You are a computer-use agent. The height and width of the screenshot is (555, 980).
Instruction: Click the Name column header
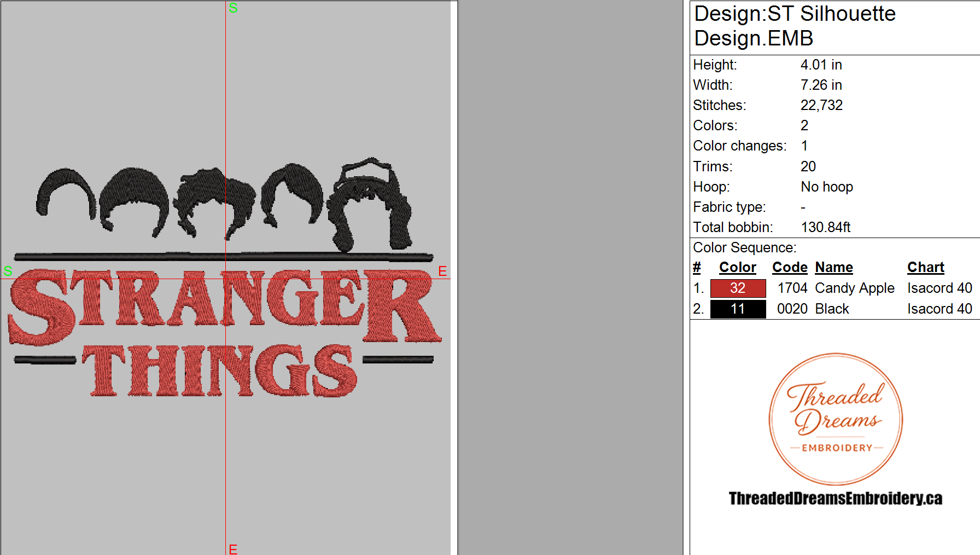pyautogui.click(x=834, y=267)
